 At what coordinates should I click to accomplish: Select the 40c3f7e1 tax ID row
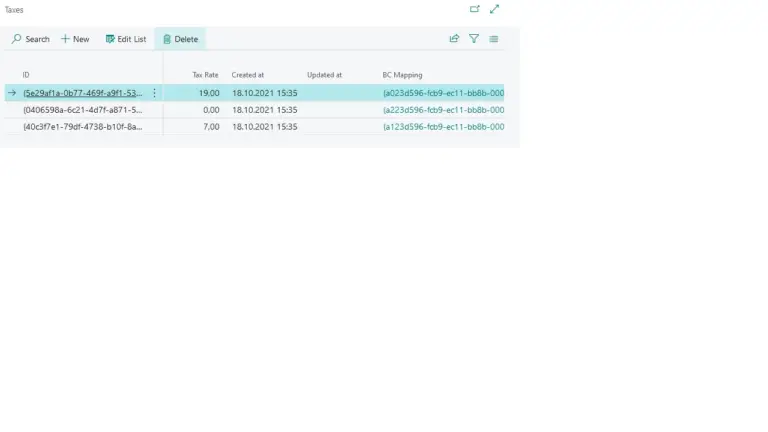[83, 126]
